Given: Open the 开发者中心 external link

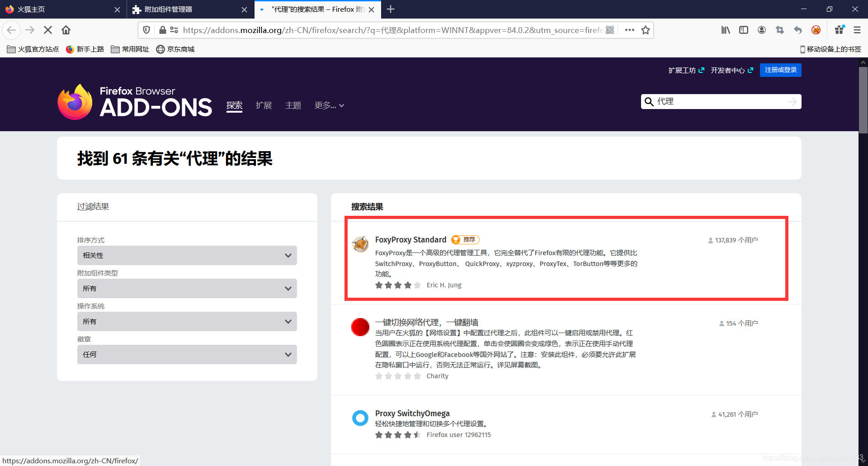Looking at the screenshot, I should coord(732,70).
